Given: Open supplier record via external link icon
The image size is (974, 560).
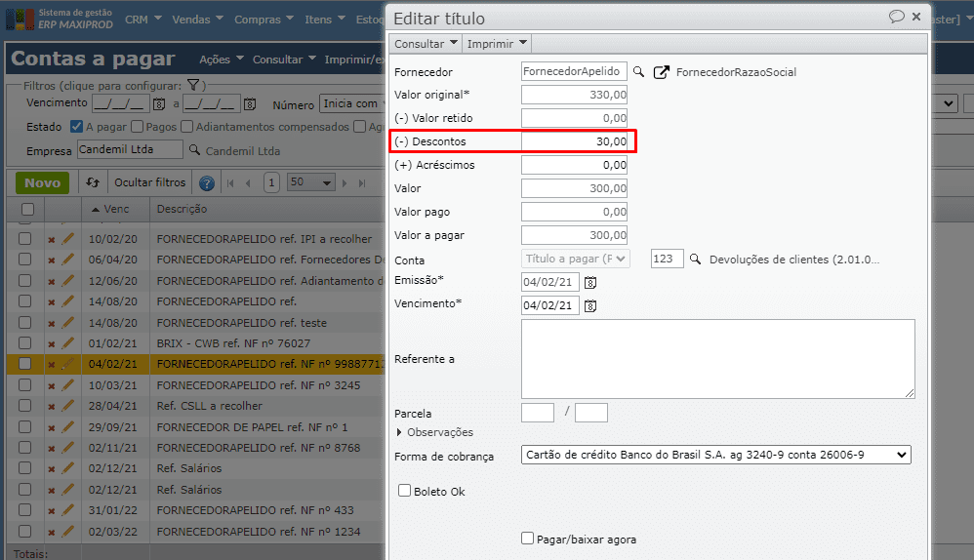Looking at the screenshot, I should coord(662,72).
